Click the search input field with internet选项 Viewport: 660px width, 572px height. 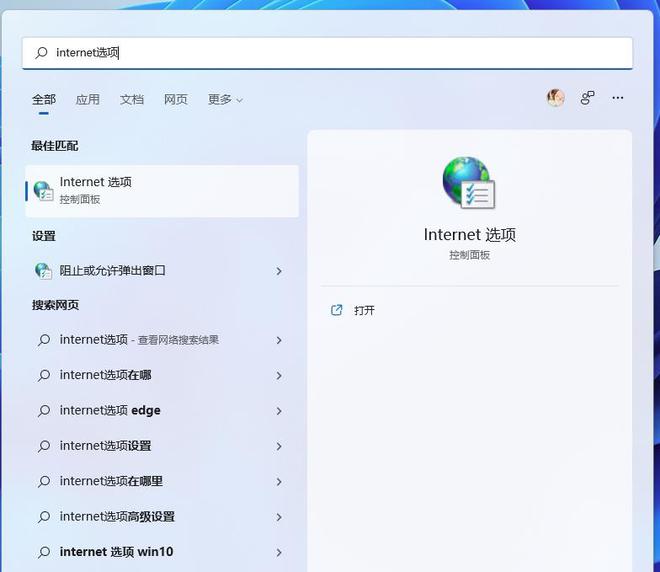[327, 53]
